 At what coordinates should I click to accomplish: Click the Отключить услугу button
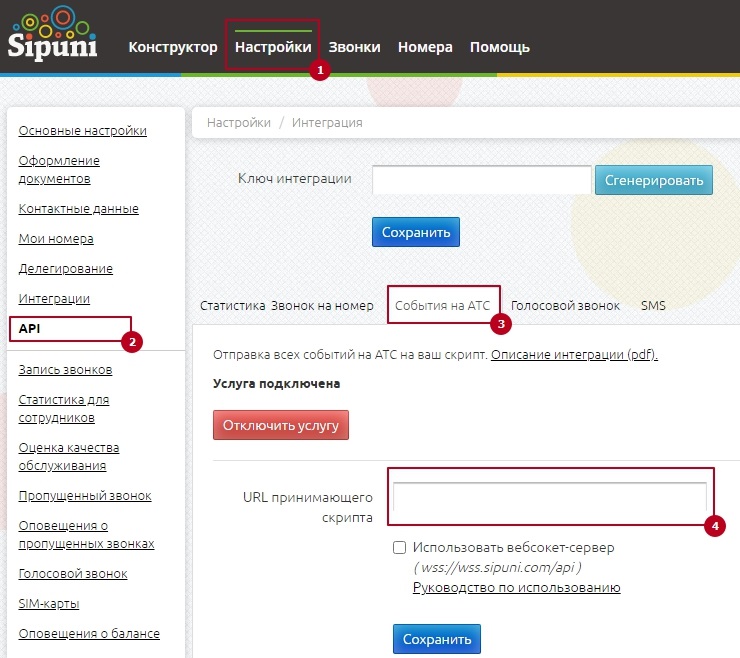point(280,425)
